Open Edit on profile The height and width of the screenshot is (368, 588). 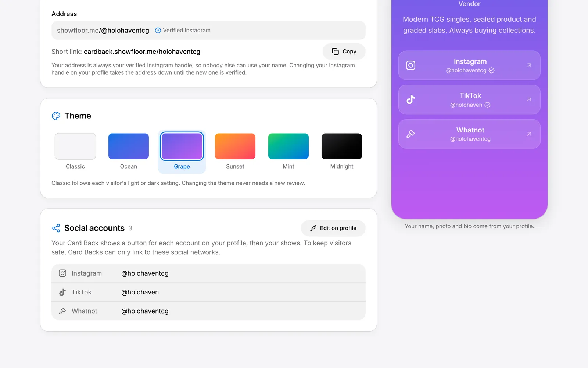(x=333, y=228)
